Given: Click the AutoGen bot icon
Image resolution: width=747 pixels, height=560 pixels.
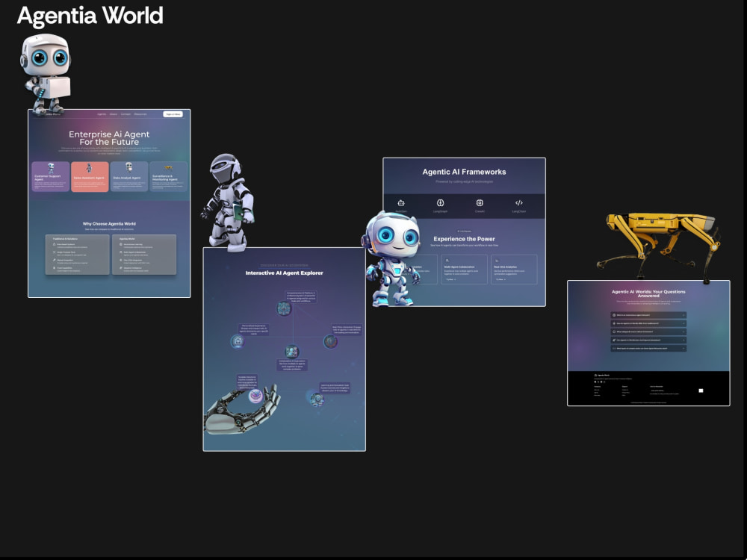Looking at the screenshot, I should (401, 203).
